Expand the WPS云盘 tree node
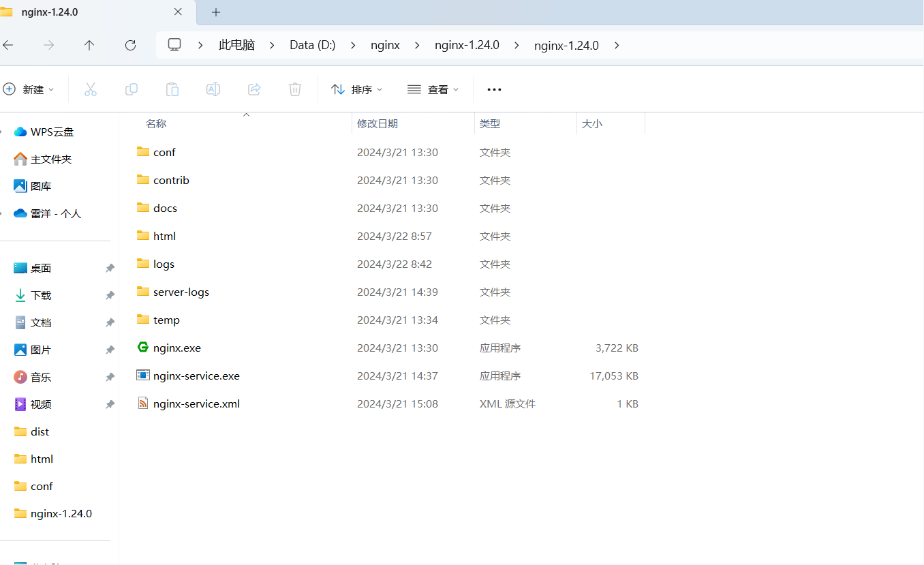 tap(3, 132)
